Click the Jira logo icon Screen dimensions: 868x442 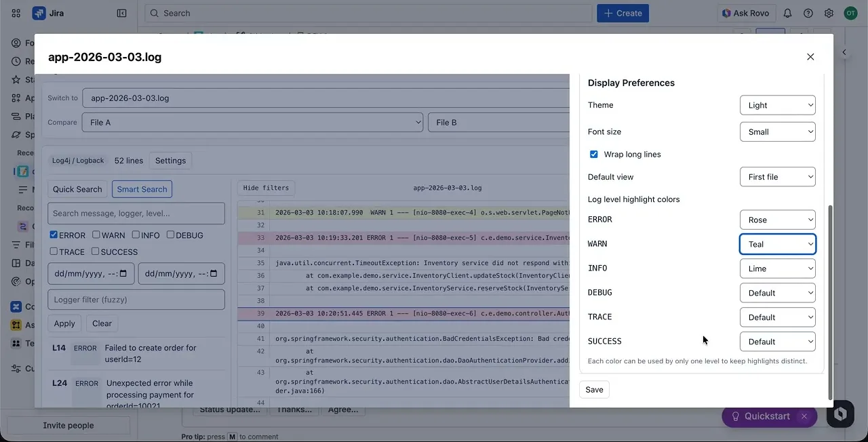39,13
